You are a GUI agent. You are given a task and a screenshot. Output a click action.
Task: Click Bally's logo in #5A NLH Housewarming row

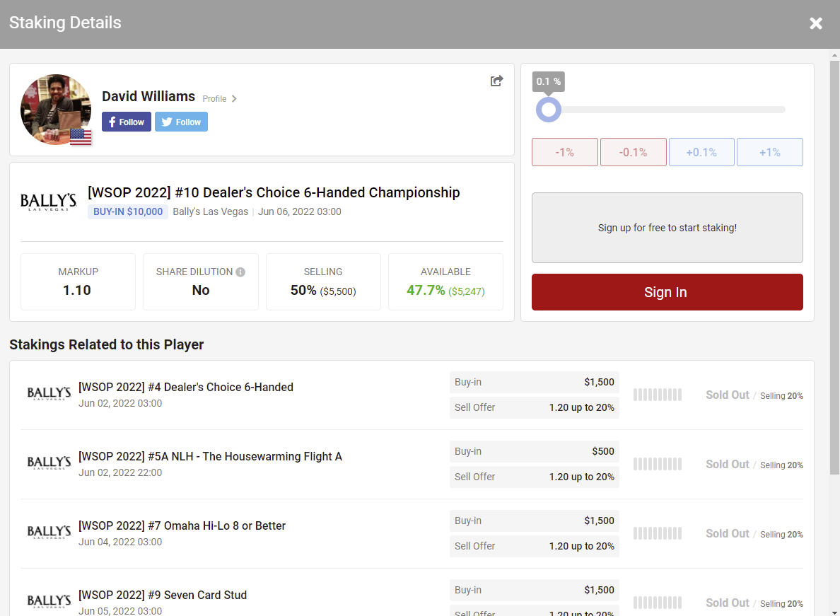click(x=49, y=463)
